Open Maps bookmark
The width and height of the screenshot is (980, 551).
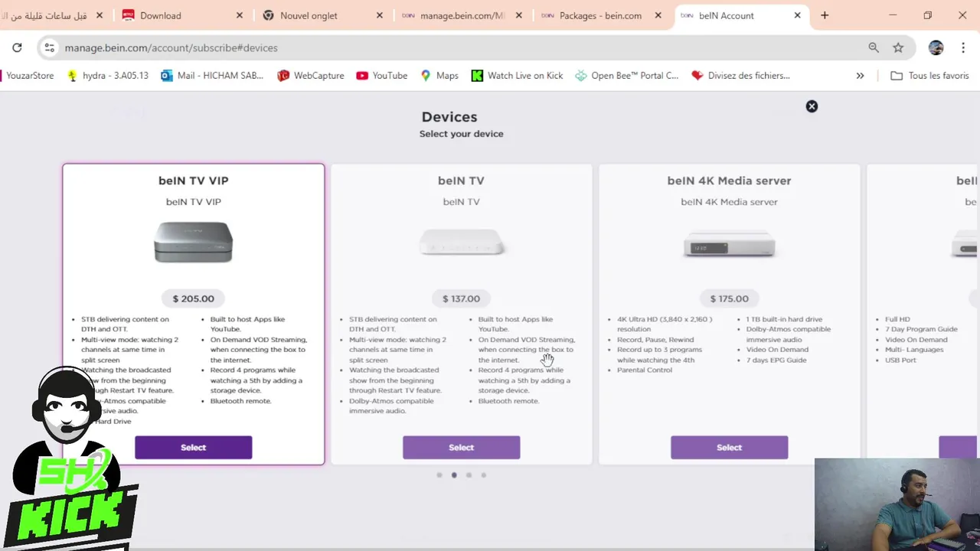[x=439, y=76]
